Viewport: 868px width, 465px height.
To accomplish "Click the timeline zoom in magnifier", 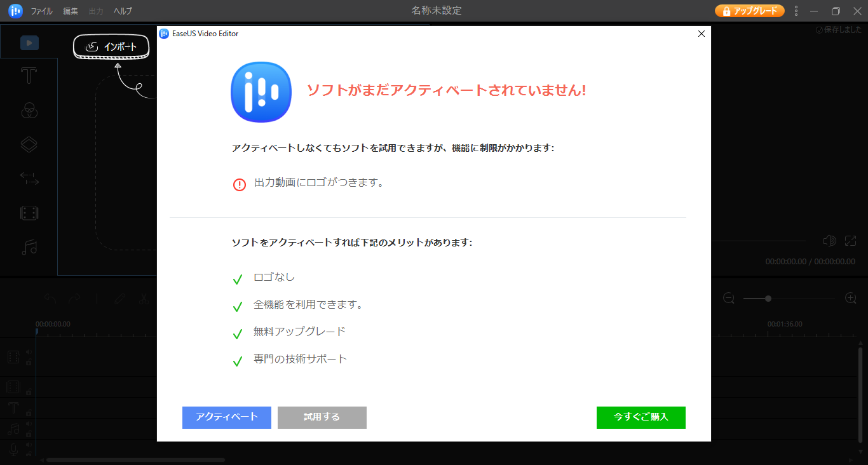I will click(851, 298).
